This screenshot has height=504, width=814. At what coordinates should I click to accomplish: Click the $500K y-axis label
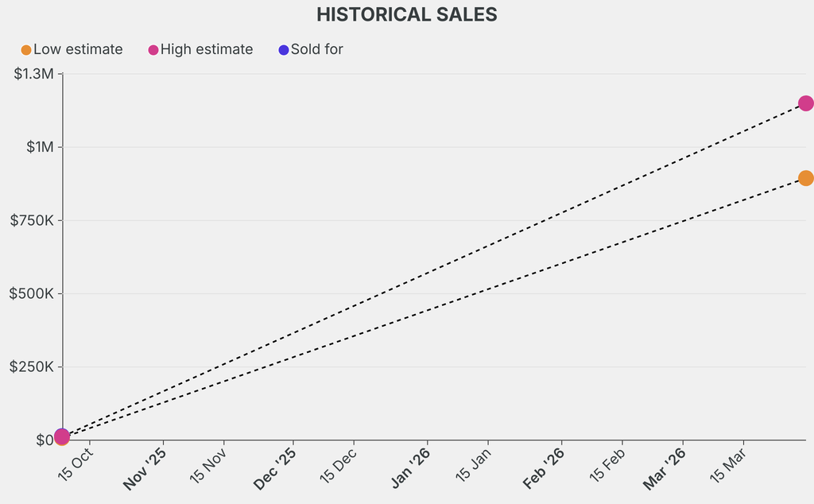point(32,293)
